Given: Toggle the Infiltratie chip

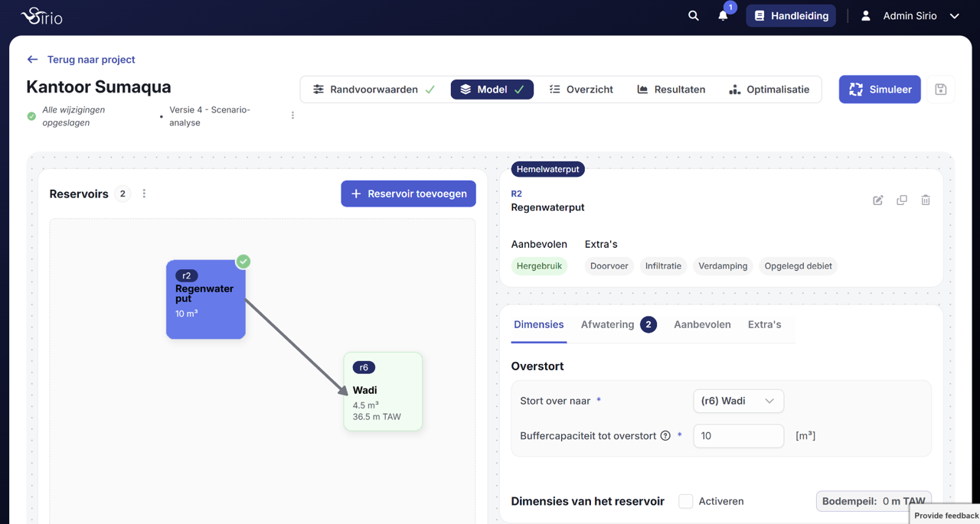Looking at the screenshot, I should pyautogui.click(x=663, y=266).
